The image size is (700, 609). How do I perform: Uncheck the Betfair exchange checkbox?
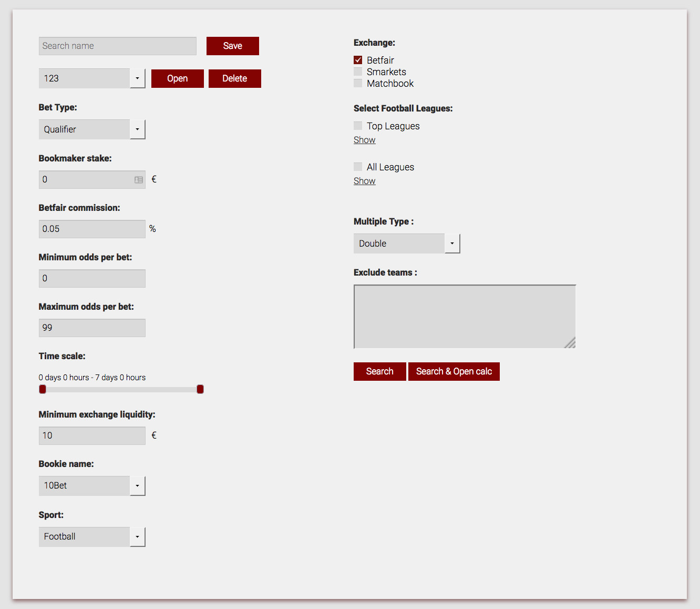358,60
